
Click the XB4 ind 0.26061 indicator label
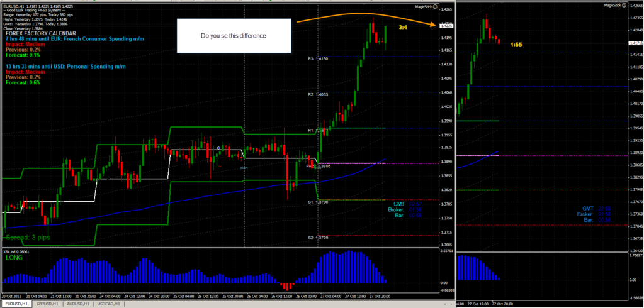[16, 251]
